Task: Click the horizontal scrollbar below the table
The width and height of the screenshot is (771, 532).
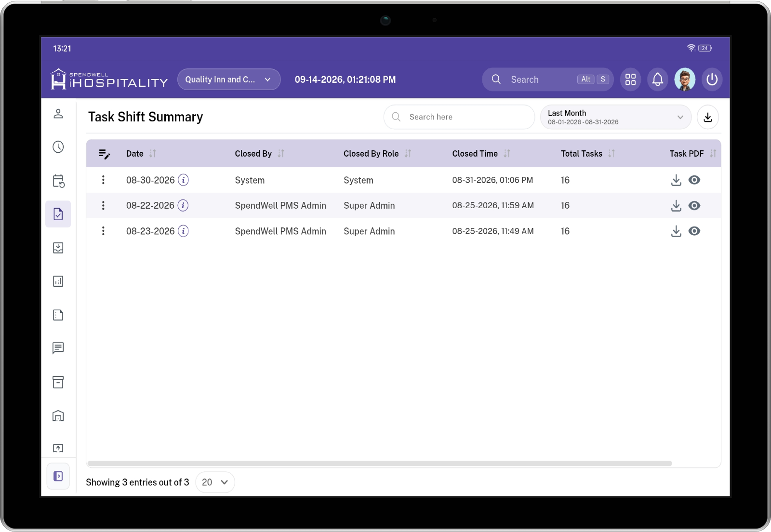Action: (380, 464)
